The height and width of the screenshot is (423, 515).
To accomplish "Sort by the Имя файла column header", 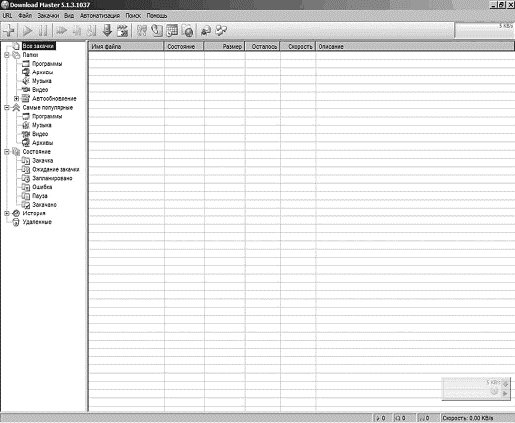I will point(126,47).
